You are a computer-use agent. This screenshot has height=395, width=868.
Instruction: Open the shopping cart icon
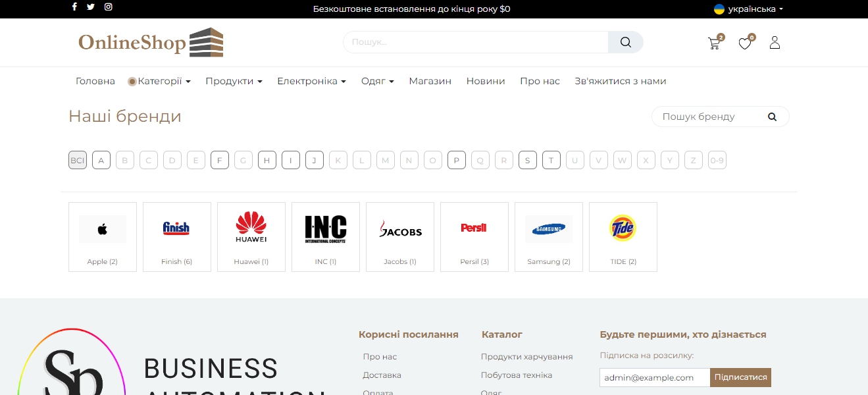click(714, 43)
